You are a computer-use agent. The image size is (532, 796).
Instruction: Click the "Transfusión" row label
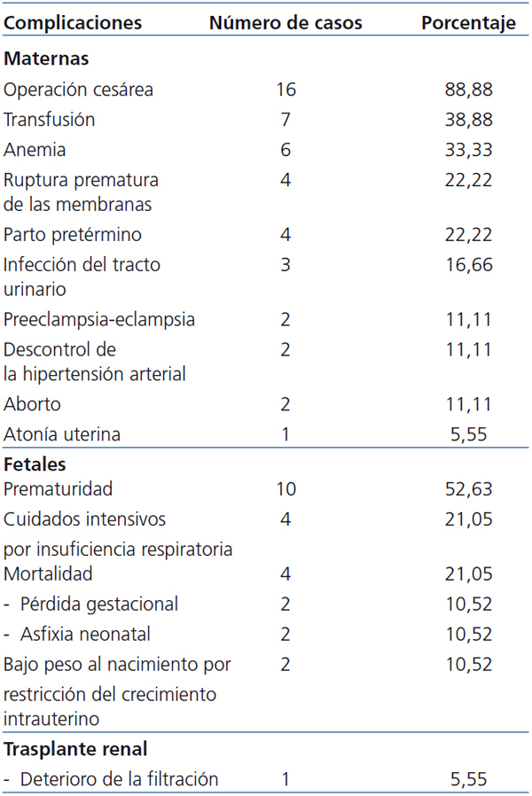click(50, 120)
